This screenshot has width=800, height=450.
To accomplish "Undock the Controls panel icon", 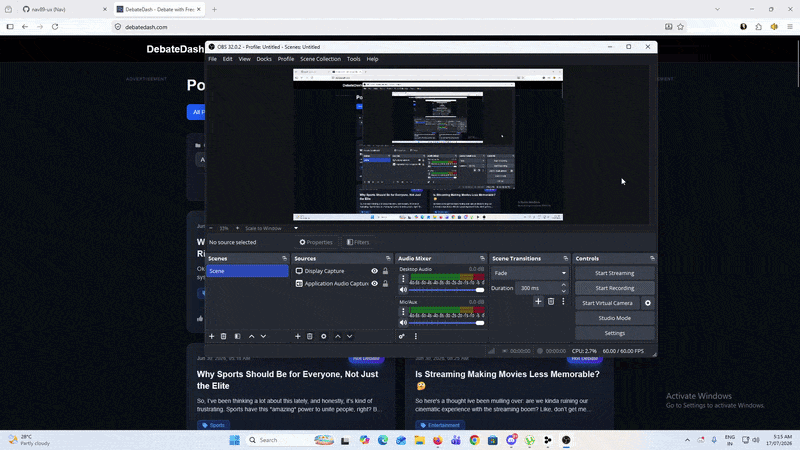I will click(x=652, y=258).
